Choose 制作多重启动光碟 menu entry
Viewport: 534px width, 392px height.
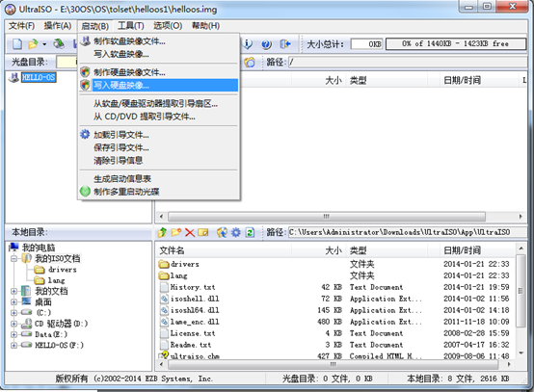(x=159, y=192)
